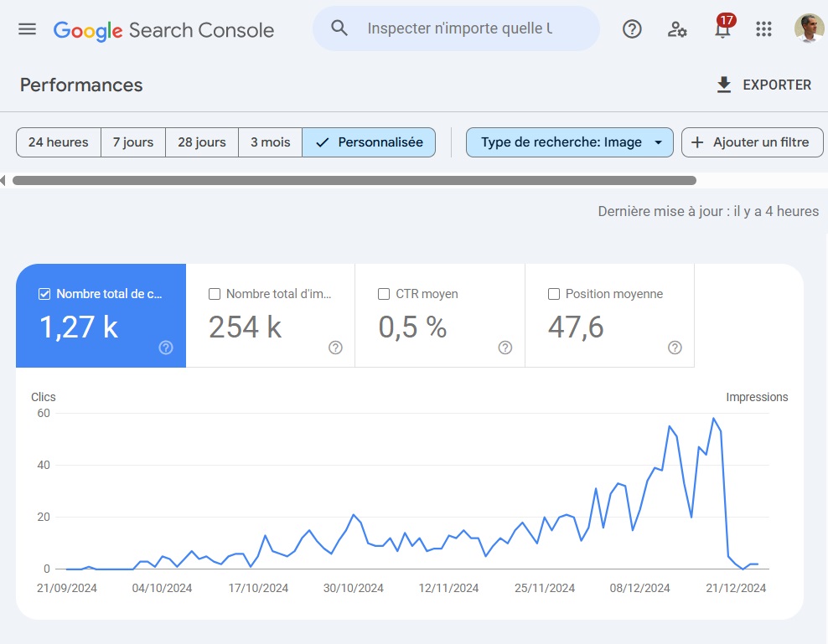Enable the Nombre total d'impressions checkbox
Image resolution: width=828 pixels, height=644 pixels.
(x=215, y=294)
